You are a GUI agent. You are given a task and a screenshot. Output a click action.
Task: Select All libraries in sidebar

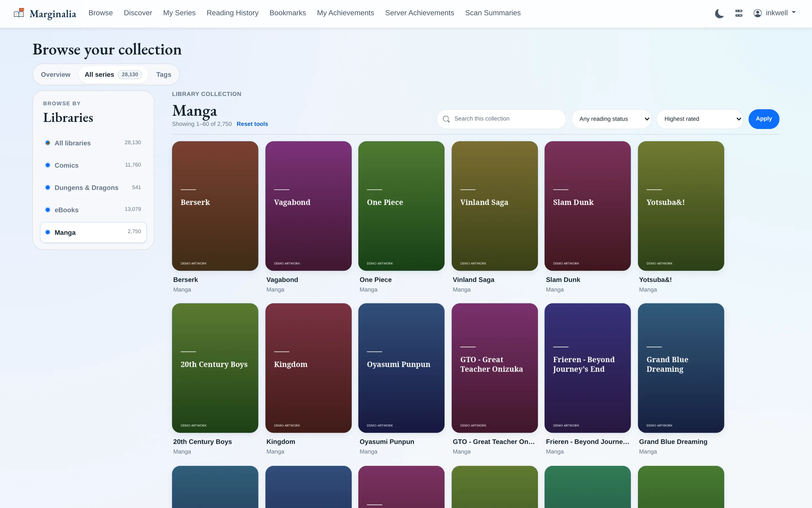pyautogui.click(x=93, y=143)
